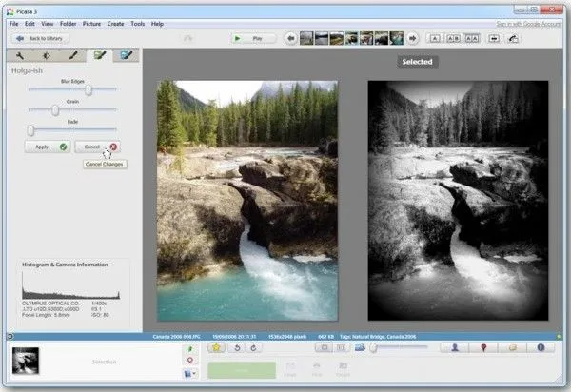This screenshot has height=392, width=571.
Task: Rotate photo counter-clockwise
Action: [237, 347]
